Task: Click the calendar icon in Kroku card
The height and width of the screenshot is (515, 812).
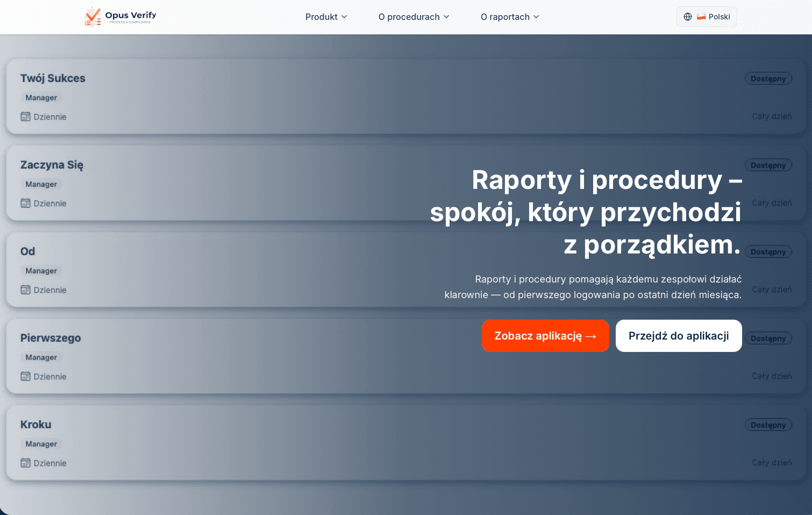Action: [x=25, y=463]
